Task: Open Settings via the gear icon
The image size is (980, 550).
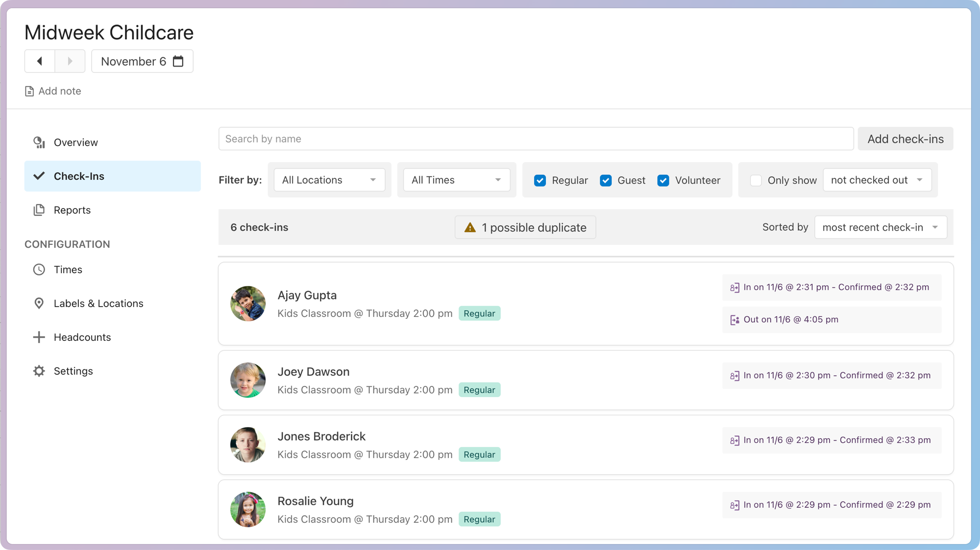Action: 39,371
